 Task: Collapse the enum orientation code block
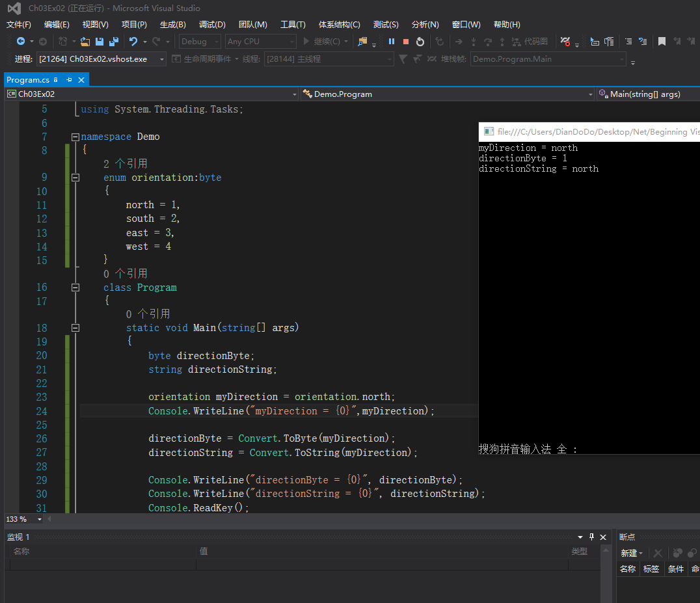[75, 178]
